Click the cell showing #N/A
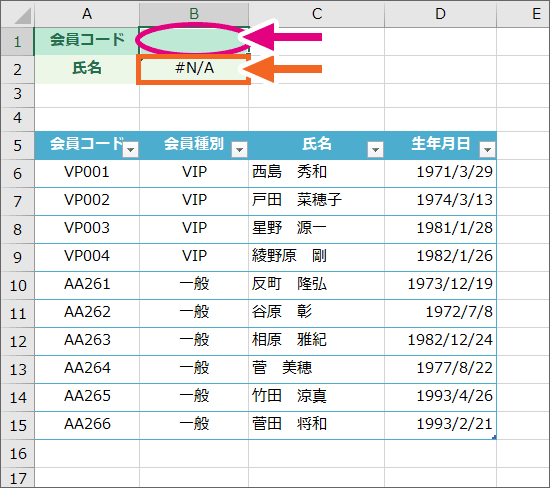This screenshot has width=550, height=488. [194, 69]
